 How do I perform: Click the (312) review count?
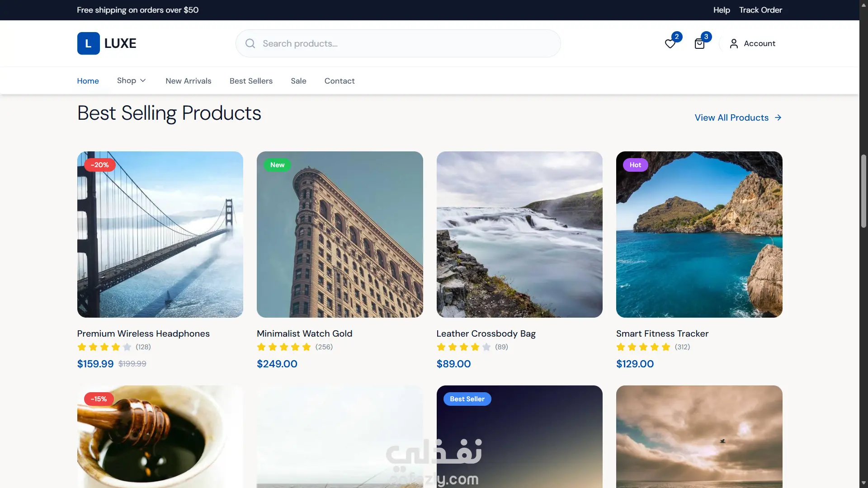click(682, 347)
